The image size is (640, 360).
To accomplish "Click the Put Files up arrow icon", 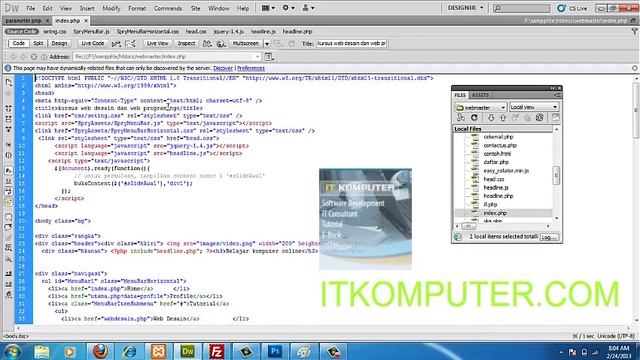I will click(x=503, y=118).
